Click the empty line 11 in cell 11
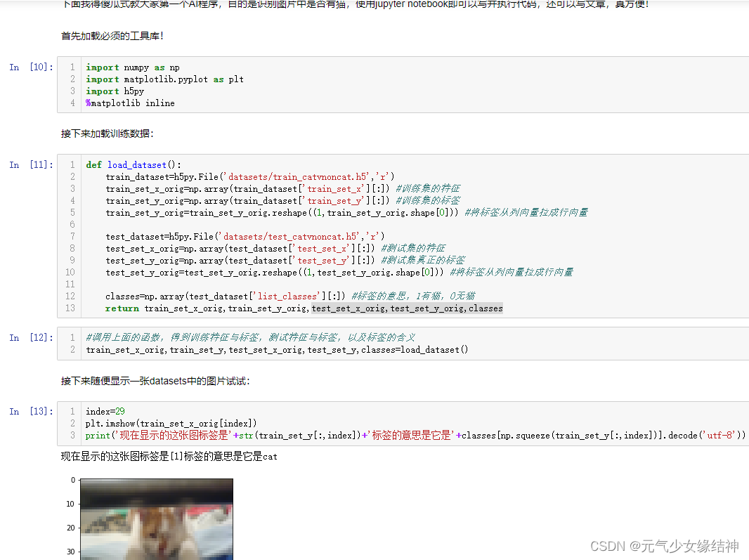The image size is (749, 560). pyautogui.click(x=415, y=285)
